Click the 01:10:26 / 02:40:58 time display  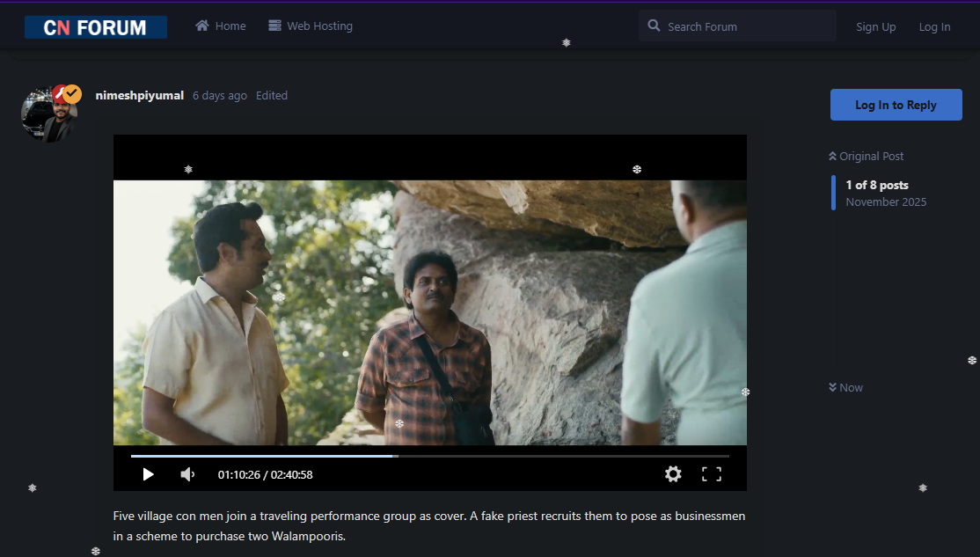click(x=265, y=474)
